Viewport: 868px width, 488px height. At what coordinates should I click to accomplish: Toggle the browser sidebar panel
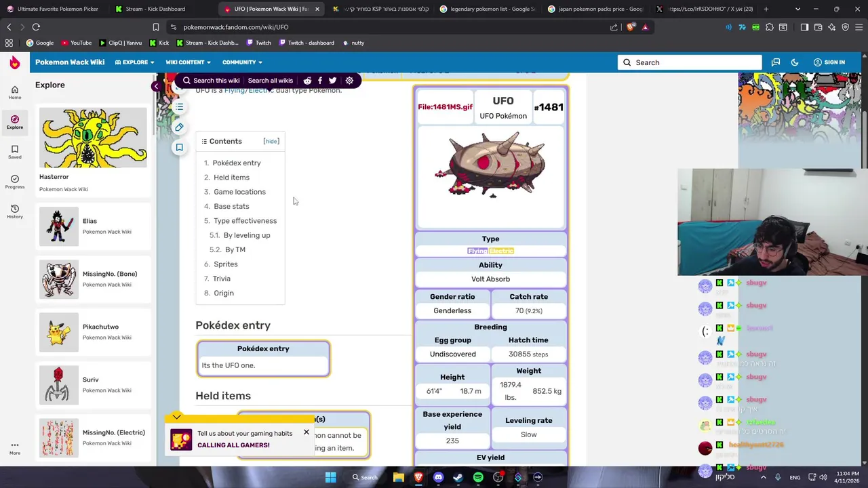point(804,27)
